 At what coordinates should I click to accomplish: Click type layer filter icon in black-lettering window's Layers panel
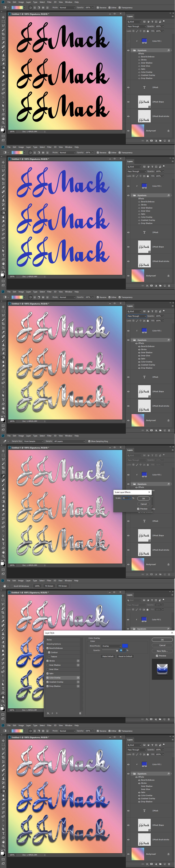(152, 22)
